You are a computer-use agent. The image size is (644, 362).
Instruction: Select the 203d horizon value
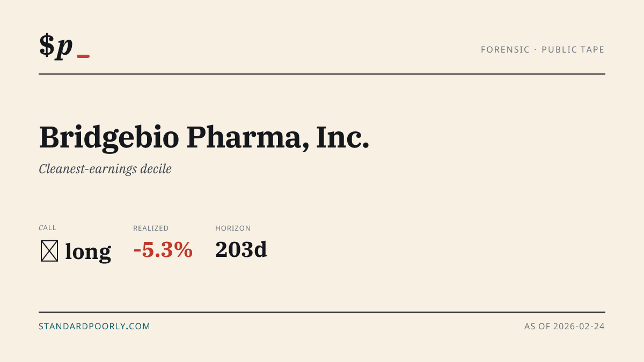[241, 250]
